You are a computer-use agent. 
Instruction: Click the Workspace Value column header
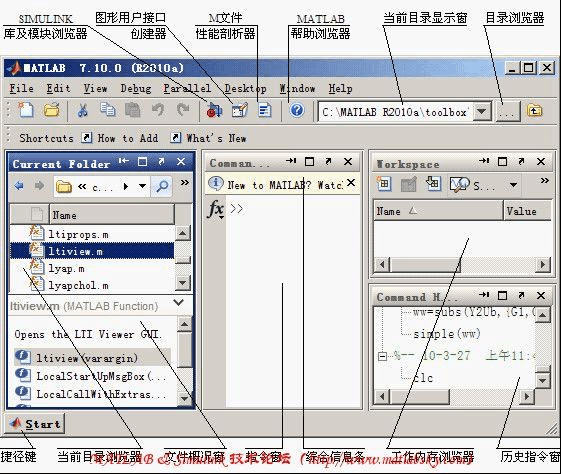tap(527, 211)
